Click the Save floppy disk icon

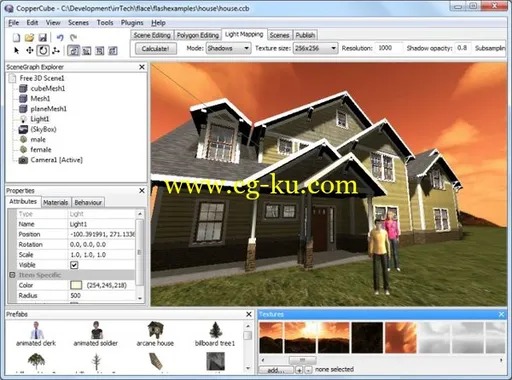pyautogui.click(x=43, y=37)
